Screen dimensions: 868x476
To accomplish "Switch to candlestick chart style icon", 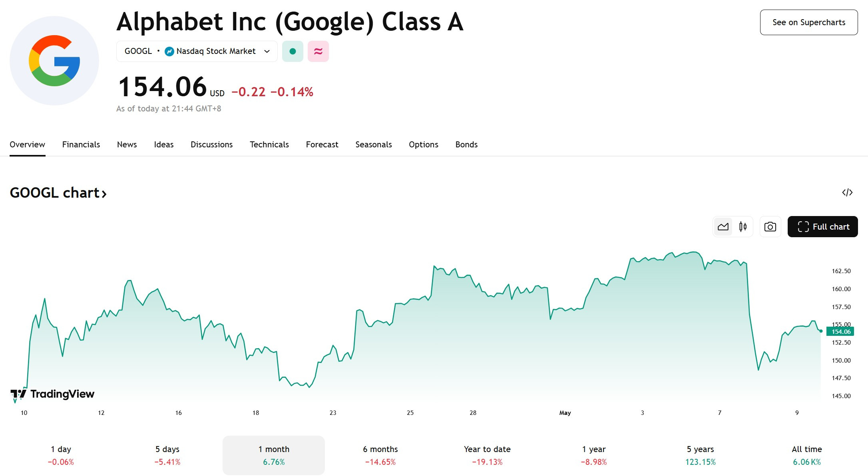I will [x=743, y=227].
